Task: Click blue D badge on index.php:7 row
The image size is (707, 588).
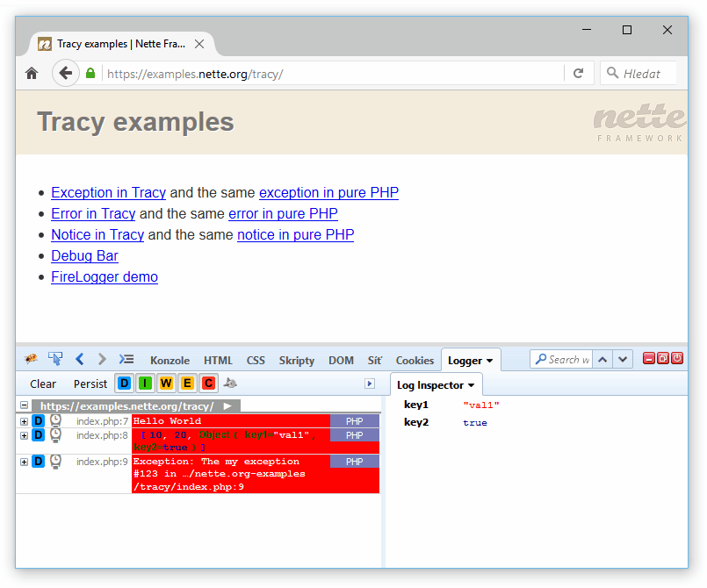Action: point(39,421)
